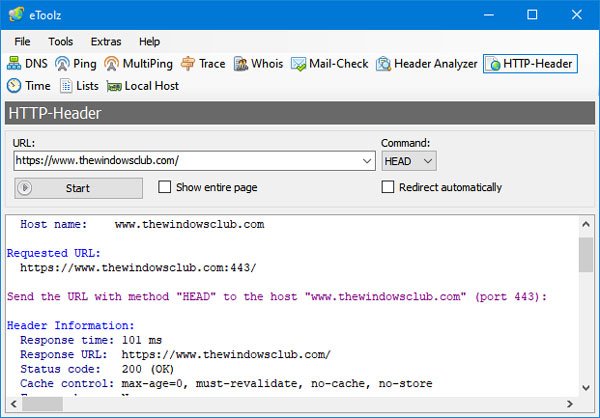The image size is (600, 418).
Task: Select the HTTP-Header tool
Action: [x=530, y=64]
